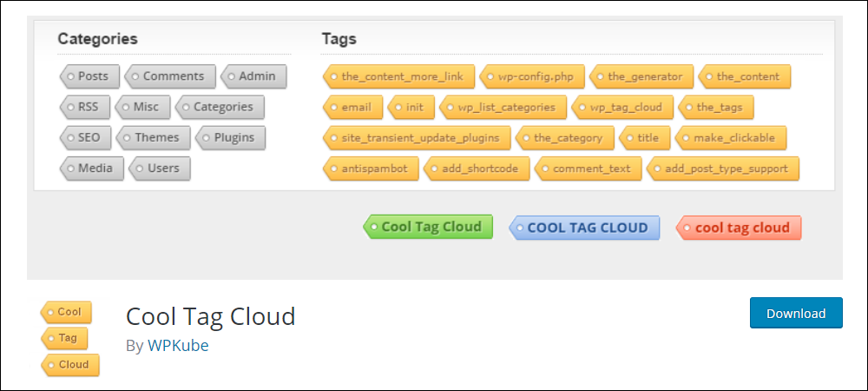Open the Users category tag
This screenshot has height=391, width=868.
click(x=160, y=169)
